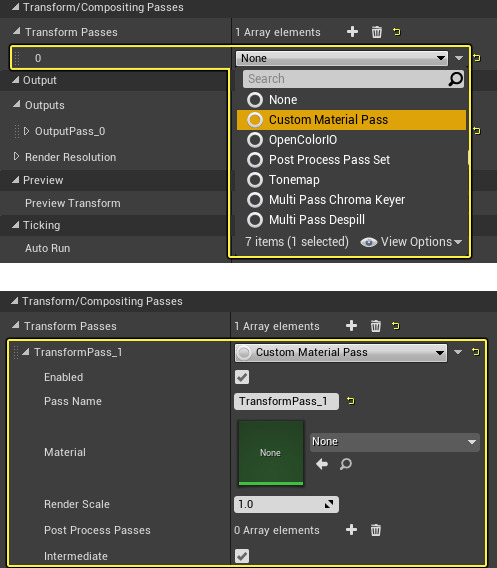Choose Post Process Pass Set option
Image resolution: width=497 pixels, height=568 pixels.
pos(351,160)
